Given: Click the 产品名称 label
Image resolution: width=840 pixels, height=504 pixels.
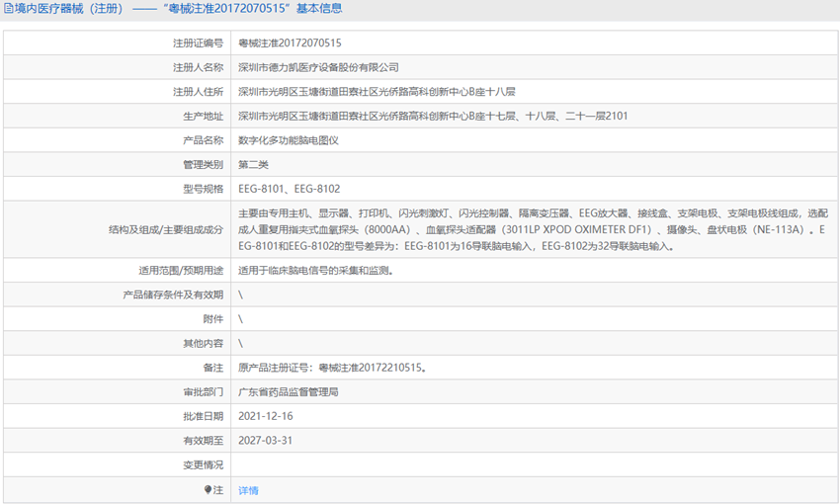Looking at the screenshot, I should pyautogui.click(x=203, y=140).
